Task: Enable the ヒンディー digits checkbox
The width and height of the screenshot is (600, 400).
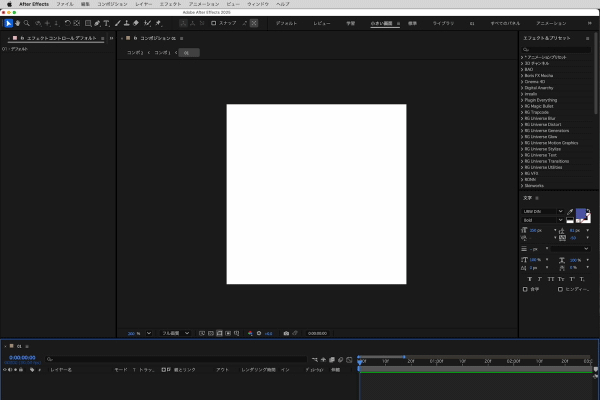Action: tap(560, 289)
